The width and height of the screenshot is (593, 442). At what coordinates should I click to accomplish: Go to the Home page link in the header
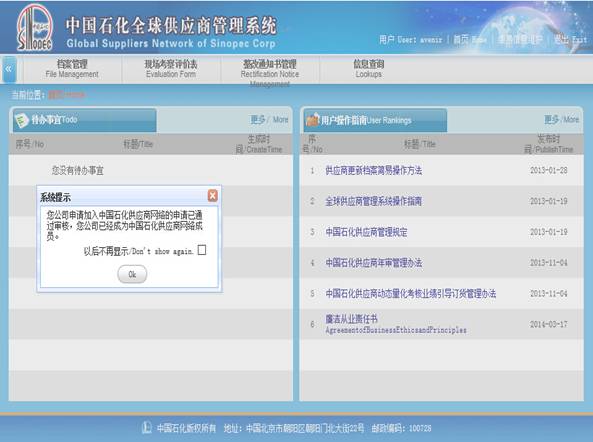[470, 39]
